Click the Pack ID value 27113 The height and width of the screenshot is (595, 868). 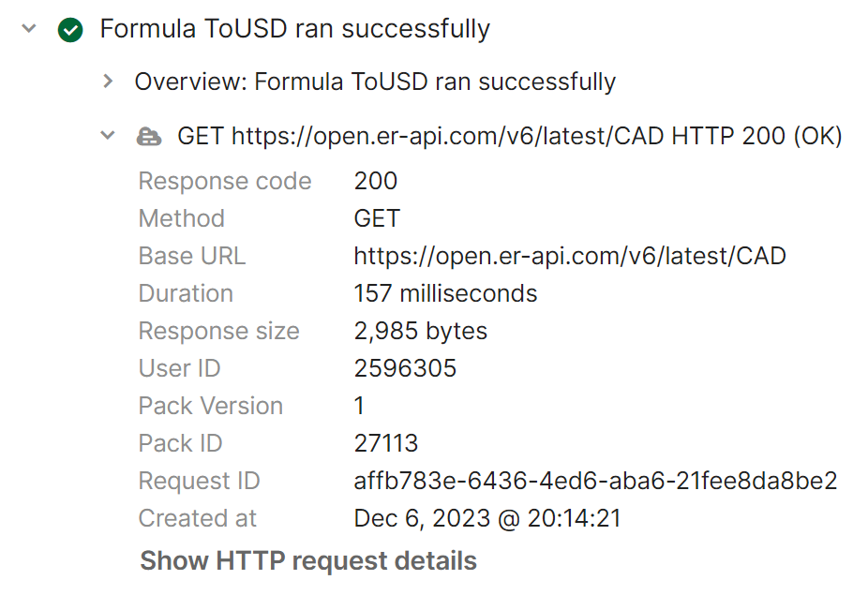(x=386, y=443)
